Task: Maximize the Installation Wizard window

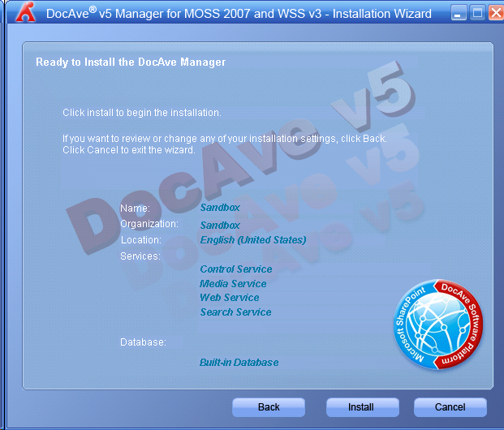Action: [x=477, y=13]
